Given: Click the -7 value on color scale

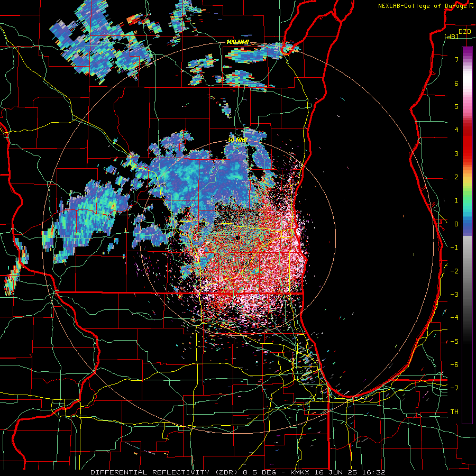Looking at the screenshot, I should tap(454, 388).
